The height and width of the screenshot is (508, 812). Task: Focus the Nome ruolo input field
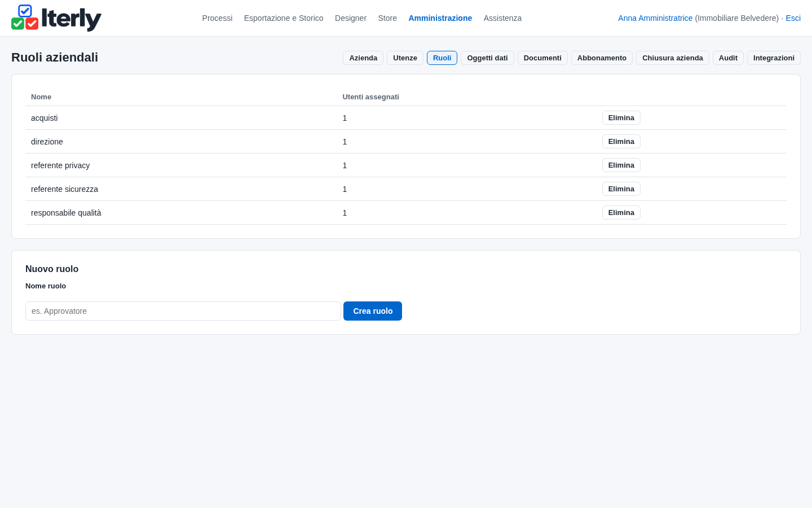click(183, 311)
